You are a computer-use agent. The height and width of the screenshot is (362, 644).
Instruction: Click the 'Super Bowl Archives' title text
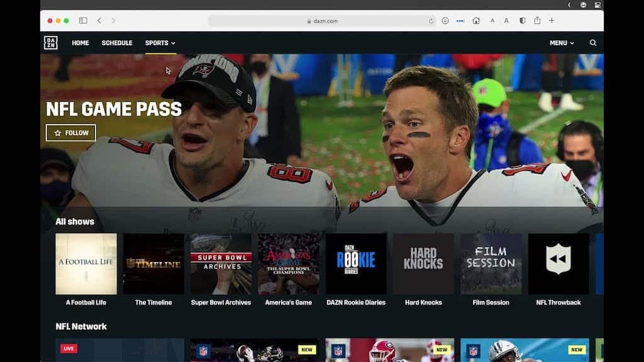click(x=221, y=302)
